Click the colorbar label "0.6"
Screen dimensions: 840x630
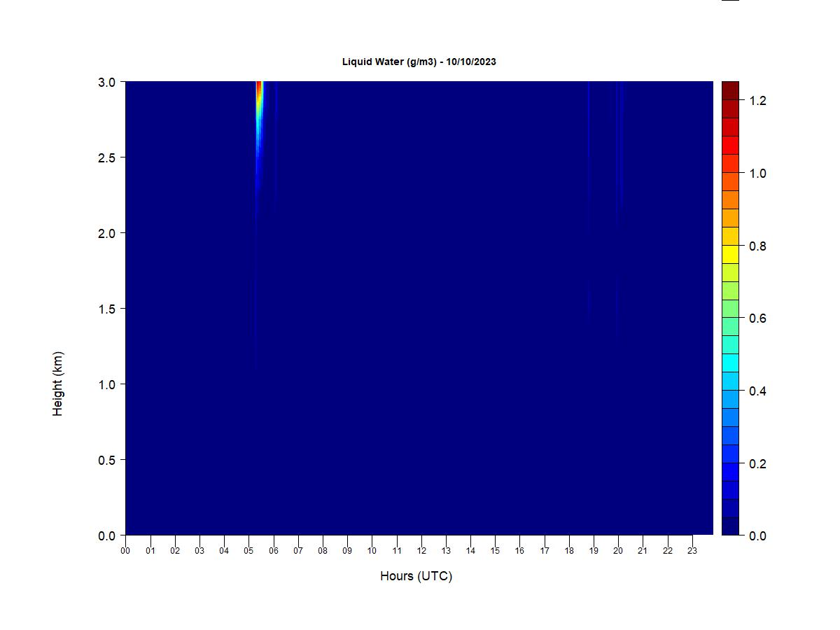tap(757, 318)
